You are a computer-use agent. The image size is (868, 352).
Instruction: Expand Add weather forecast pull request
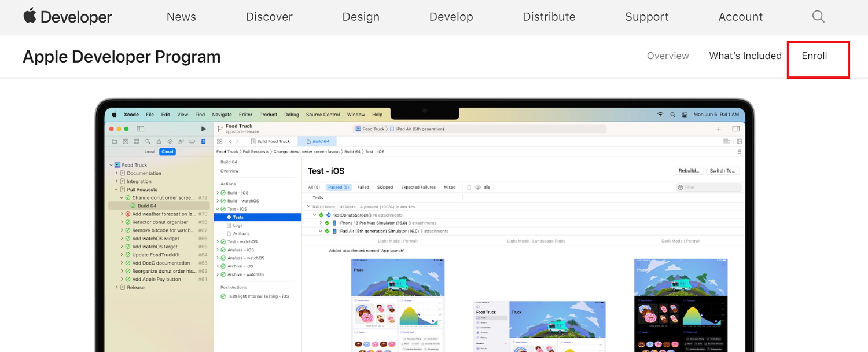tap(122, 214)
